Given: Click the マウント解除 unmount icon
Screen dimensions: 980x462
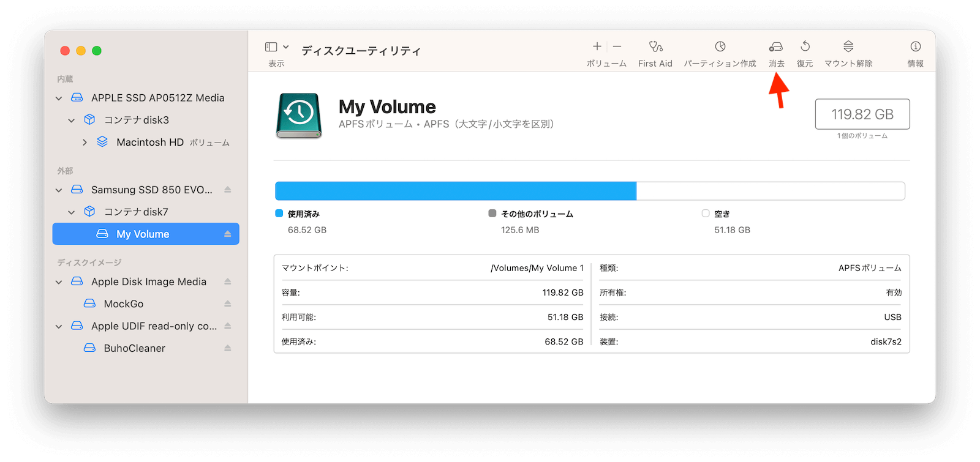Looking at the screenshot, I should click(x=848, y=47).
